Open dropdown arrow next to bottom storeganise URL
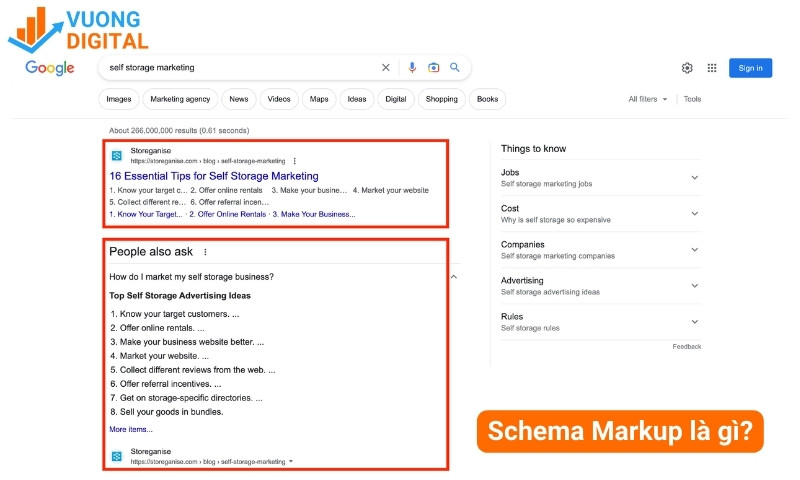 pyautogui.click(x=291, y=461)
